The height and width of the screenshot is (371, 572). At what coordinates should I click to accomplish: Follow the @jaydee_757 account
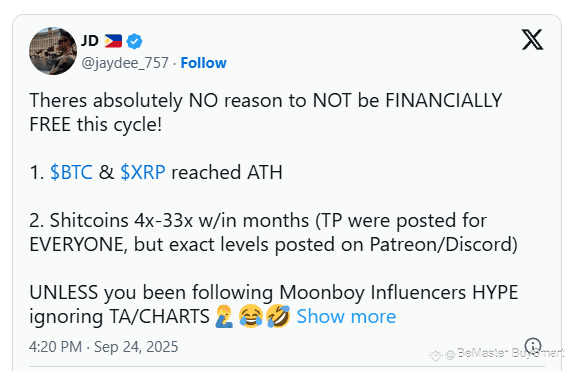204,63
